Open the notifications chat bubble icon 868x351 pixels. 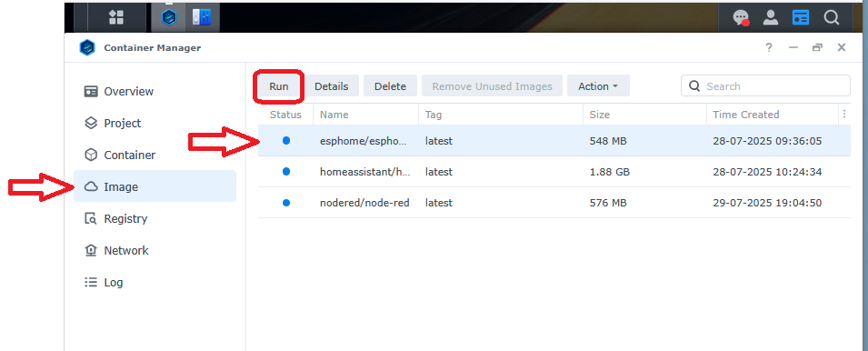[741, 17]
